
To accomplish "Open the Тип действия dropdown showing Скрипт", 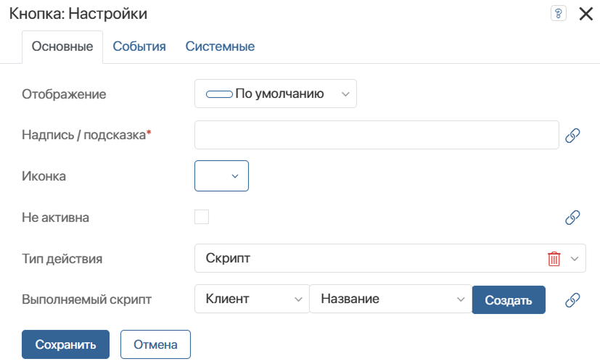I will [x=390, y=258].
